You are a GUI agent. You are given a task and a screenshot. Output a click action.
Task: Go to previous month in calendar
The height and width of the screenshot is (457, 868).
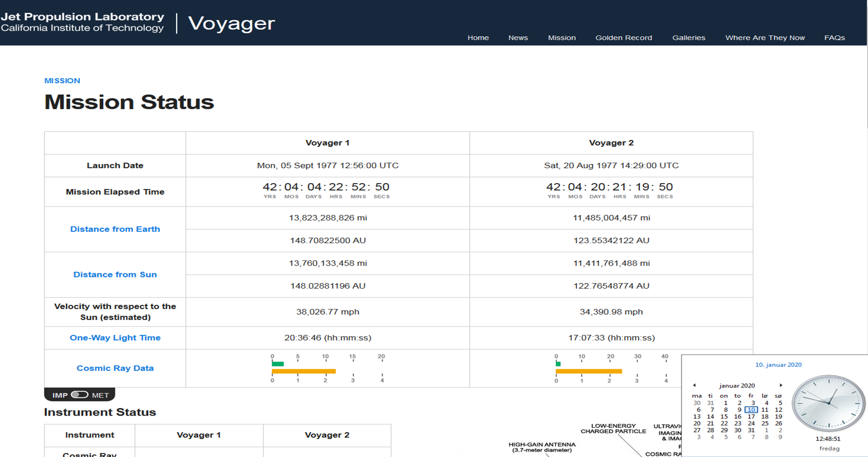tap(694, 385)
